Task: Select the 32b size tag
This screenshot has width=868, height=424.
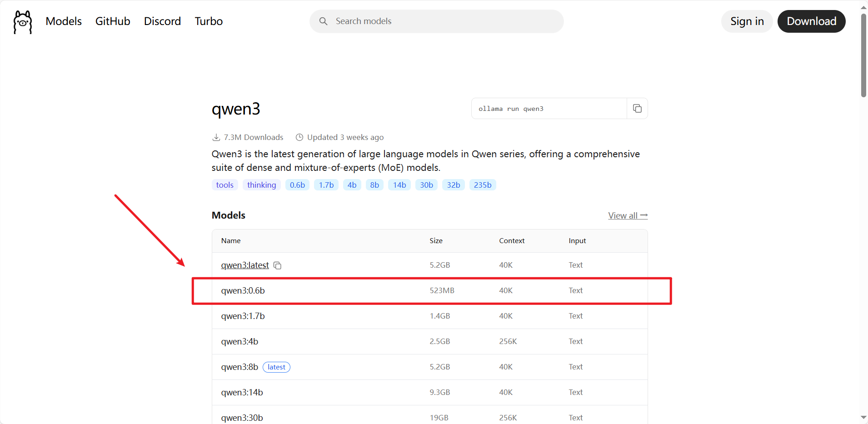Action: tap(453, 185)
